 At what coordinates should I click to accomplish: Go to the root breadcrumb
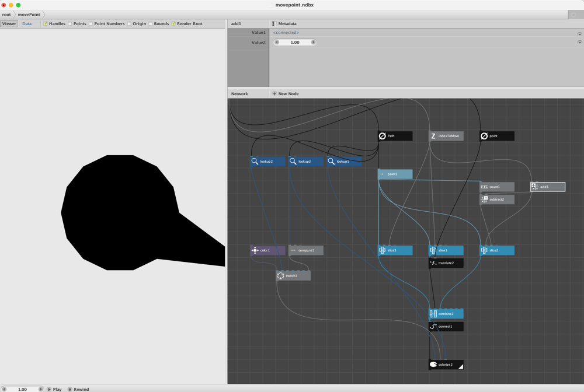6,15
